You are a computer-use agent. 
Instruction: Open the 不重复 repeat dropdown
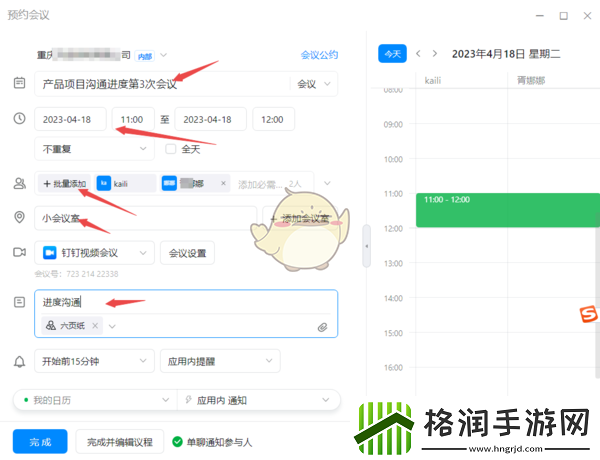tap(95, 148)
